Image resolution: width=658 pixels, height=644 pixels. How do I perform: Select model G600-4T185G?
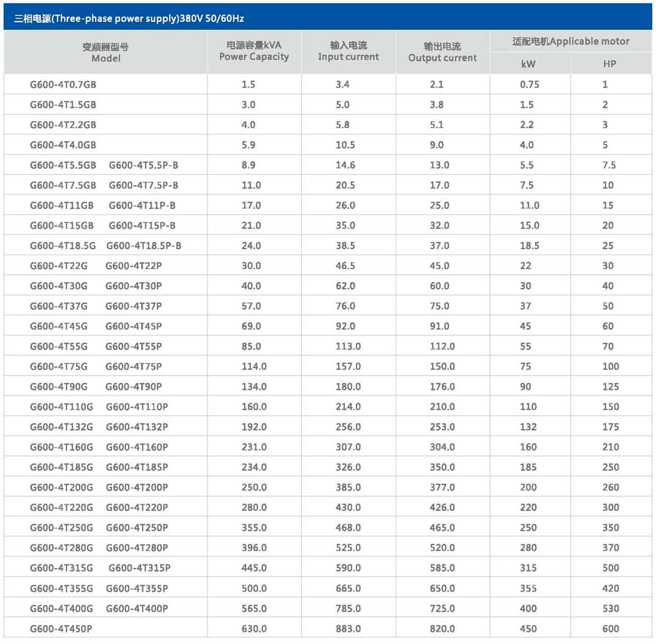coord(61,467)
